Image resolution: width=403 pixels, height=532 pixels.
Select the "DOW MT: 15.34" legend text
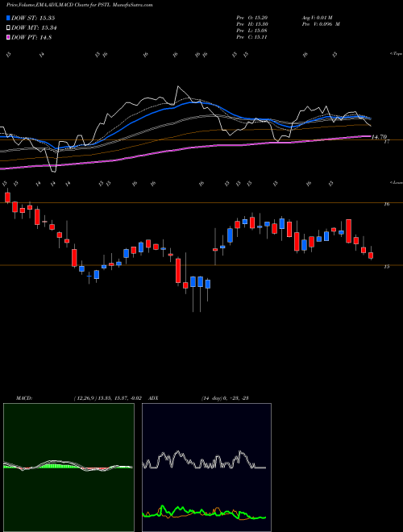[34, 28]
